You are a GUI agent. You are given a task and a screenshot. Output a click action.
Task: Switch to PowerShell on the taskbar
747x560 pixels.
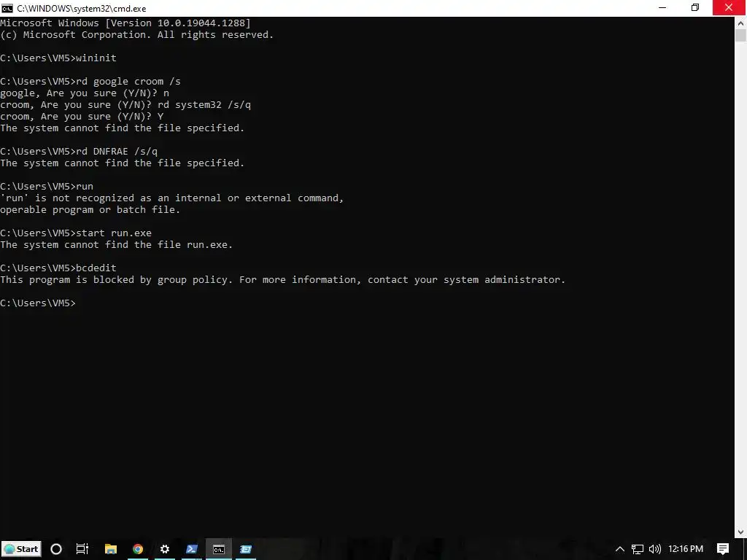click(x=192, y=549)
